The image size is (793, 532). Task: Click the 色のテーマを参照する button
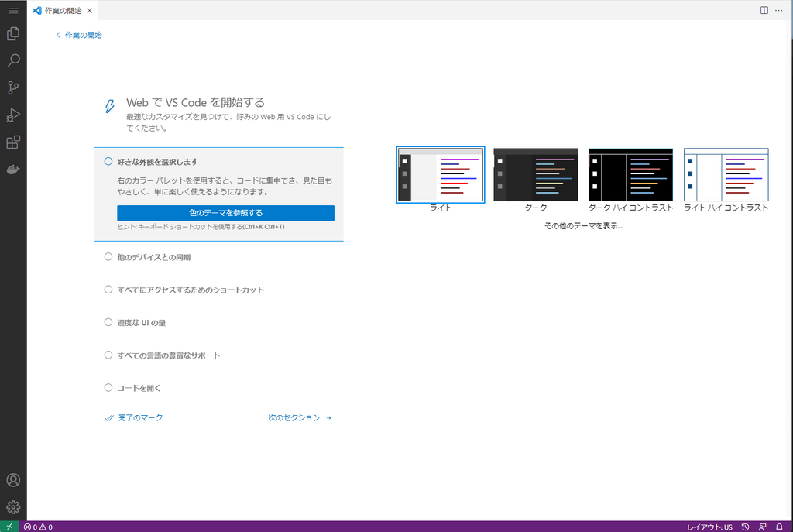227,212
